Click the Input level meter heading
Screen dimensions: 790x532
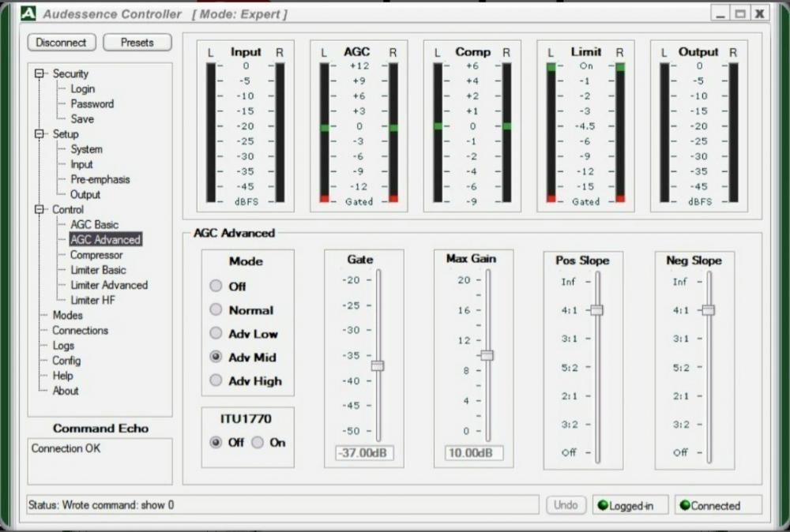tap(246, 52)
